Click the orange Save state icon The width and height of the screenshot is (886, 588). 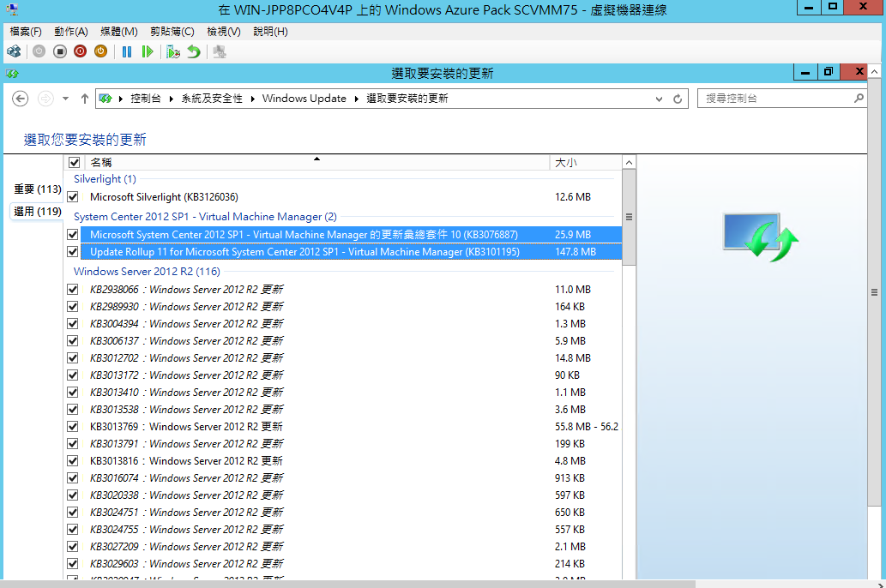[x=100, y=52]
